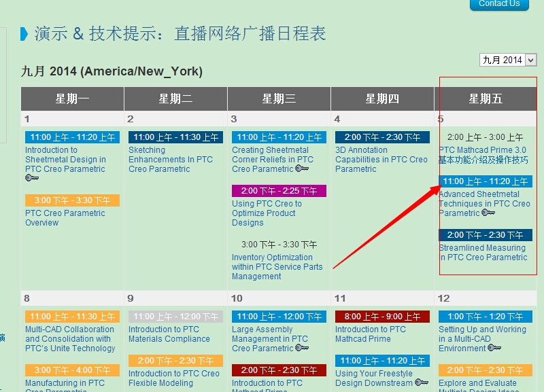Viewport: 544px width, 392px height.
Task: Click the 星期二 column header
Action: 175,99
